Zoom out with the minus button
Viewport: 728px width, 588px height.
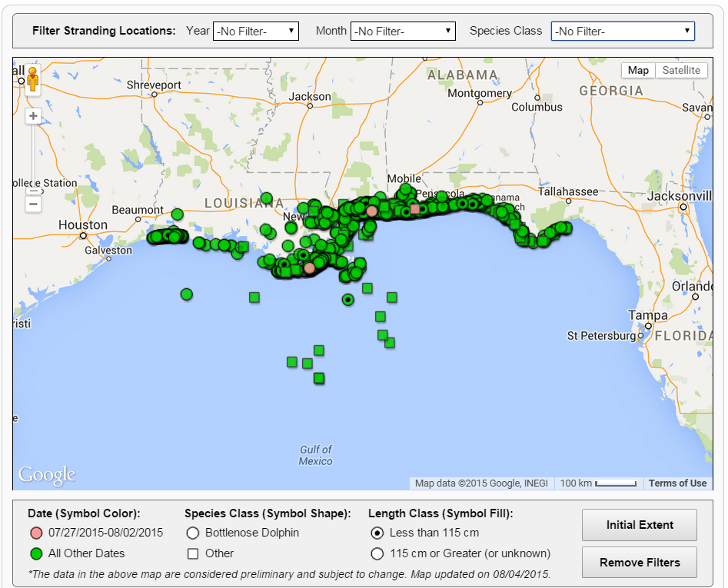pyautogui.click(x=33, y=204)
